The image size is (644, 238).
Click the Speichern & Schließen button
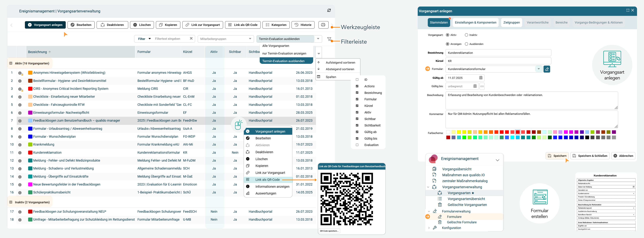coord(590,156)
